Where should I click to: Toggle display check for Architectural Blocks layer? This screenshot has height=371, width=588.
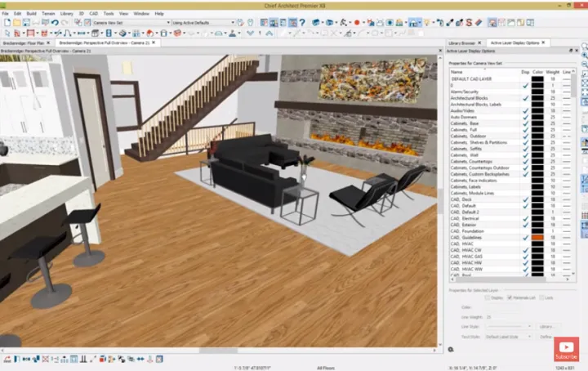pyautogui.click(x=525, y=98)
